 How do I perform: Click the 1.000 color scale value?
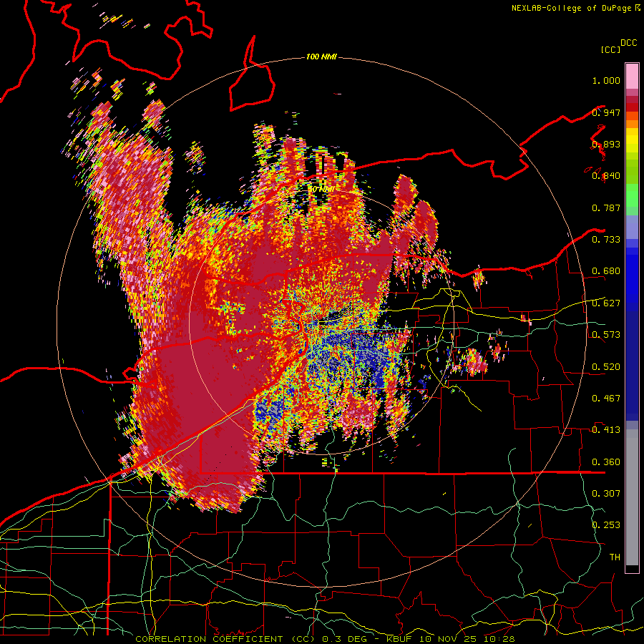tap(606, 80)
